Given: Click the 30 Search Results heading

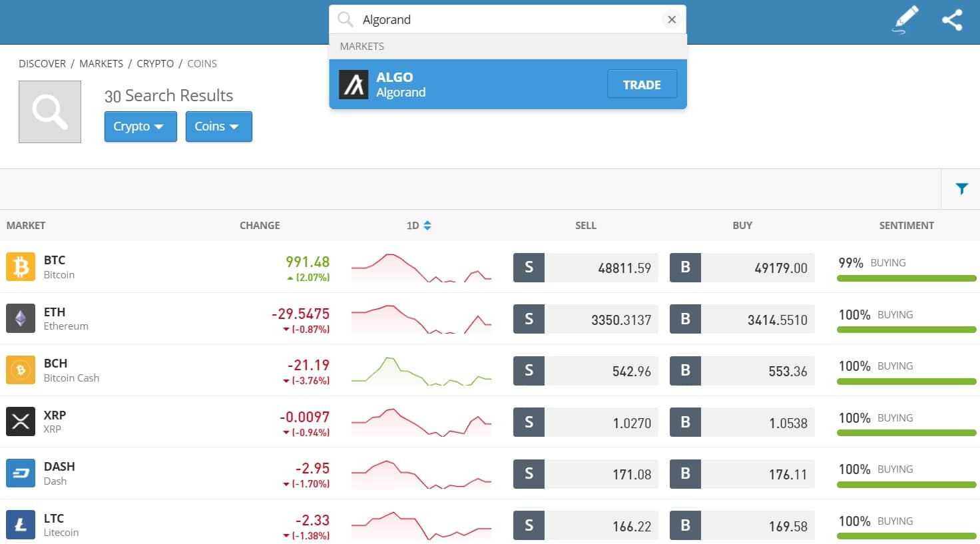Looking at the screenshot, I should pos(169,96).
